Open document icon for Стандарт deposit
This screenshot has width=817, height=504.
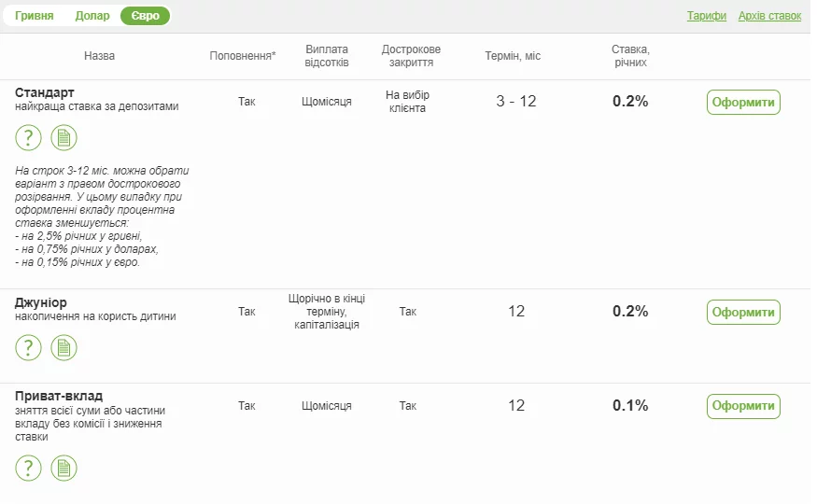63,138
